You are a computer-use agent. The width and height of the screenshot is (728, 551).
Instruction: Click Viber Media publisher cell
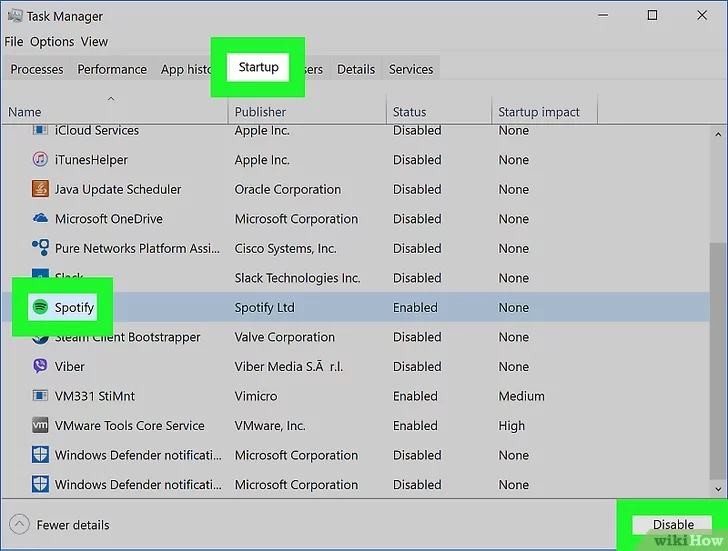(288, 366)
